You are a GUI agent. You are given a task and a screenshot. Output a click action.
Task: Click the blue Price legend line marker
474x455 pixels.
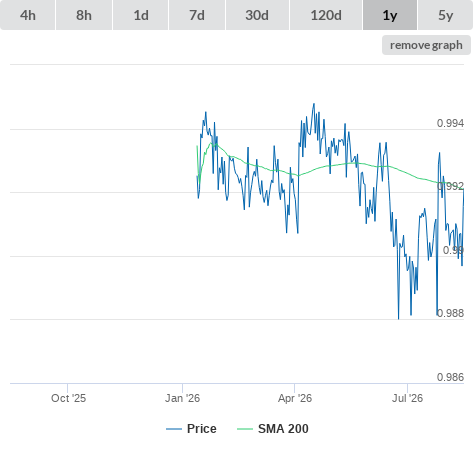click(x=174, y=429)
